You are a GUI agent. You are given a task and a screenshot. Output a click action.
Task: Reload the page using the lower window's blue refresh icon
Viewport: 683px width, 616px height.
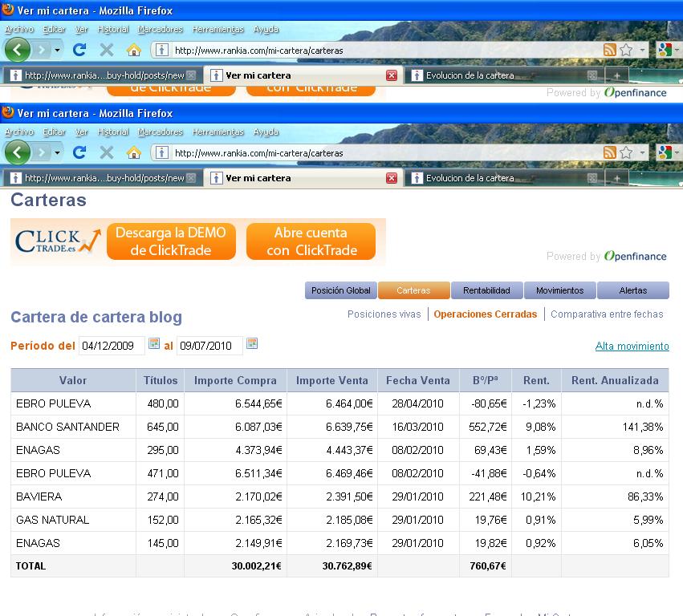(79, 152)
